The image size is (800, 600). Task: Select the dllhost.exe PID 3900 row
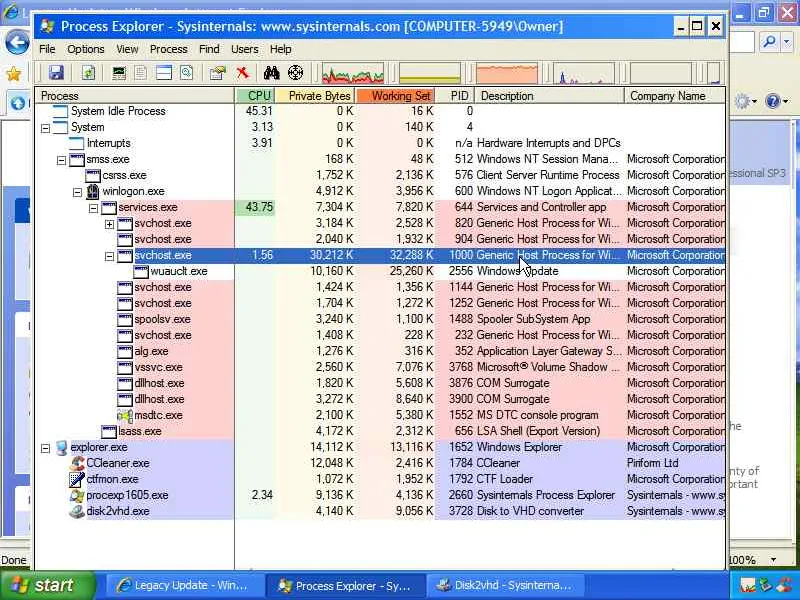[x=380, y=399]
